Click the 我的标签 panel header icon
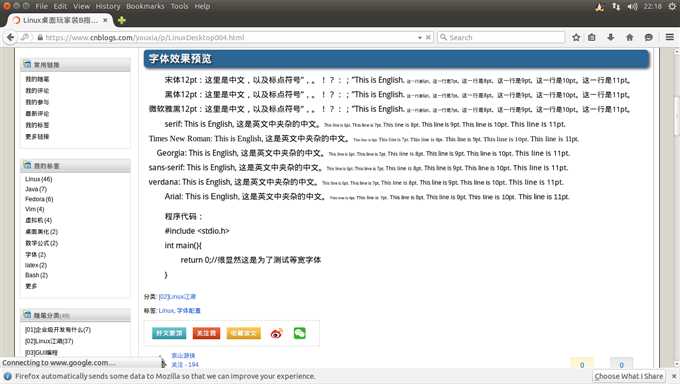Screen dimensions: 680x384 [x=27, y=165]
